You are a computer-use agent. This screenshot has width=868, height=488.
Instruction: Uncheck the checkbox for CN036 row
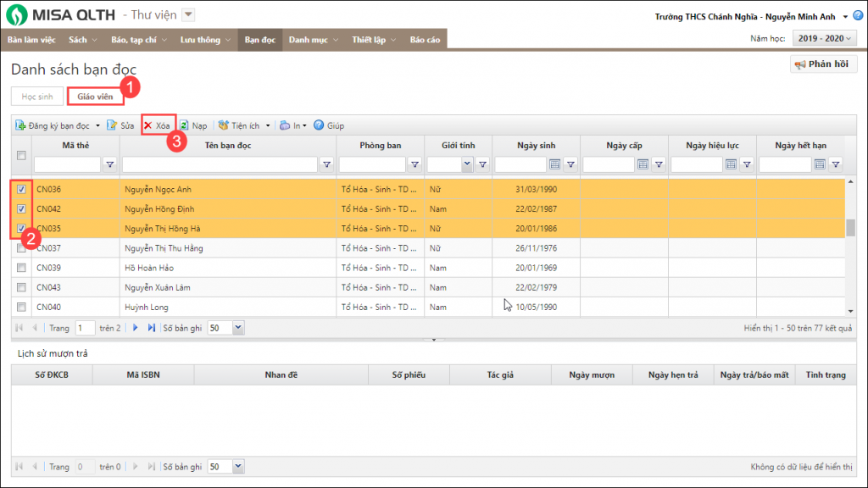tap(21, 189)
